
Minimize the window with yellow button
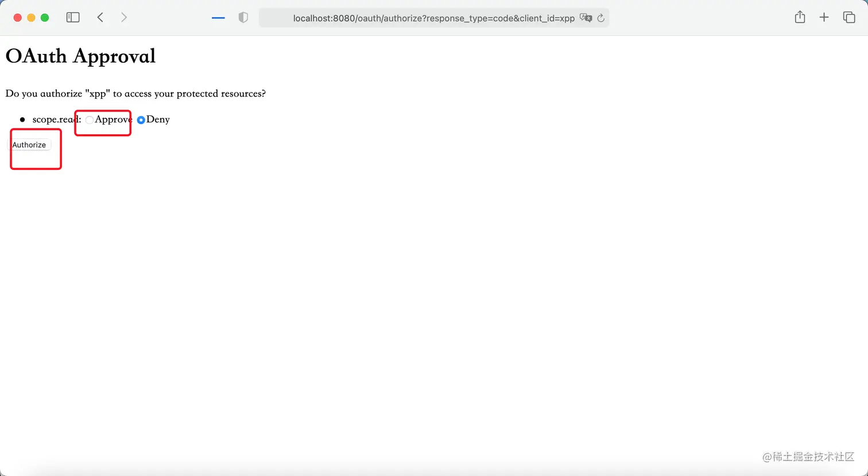(x=31, y=18)
